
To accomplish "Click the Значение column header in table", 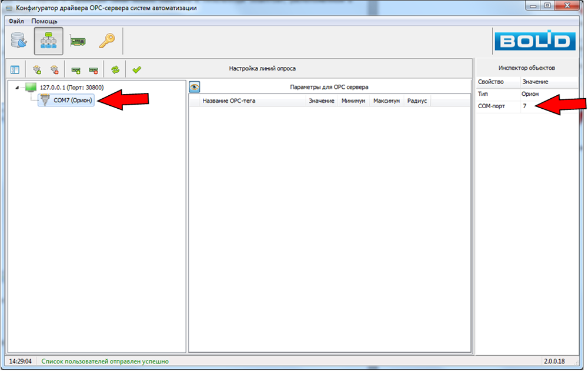I will [x=322, y=101].
